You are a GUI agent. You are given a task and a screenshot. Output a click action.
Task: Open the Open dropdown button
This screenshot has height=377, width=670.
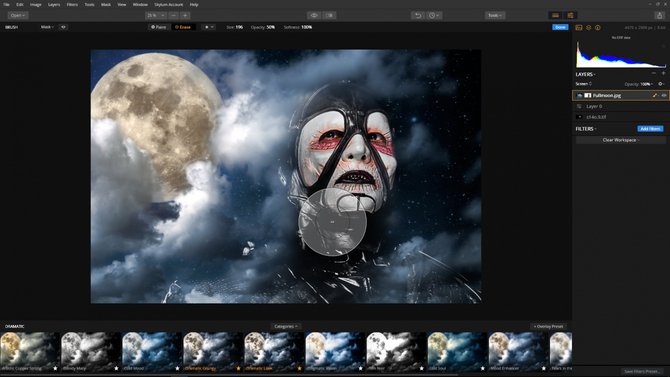pyautogui.click(x=18, y=15)
